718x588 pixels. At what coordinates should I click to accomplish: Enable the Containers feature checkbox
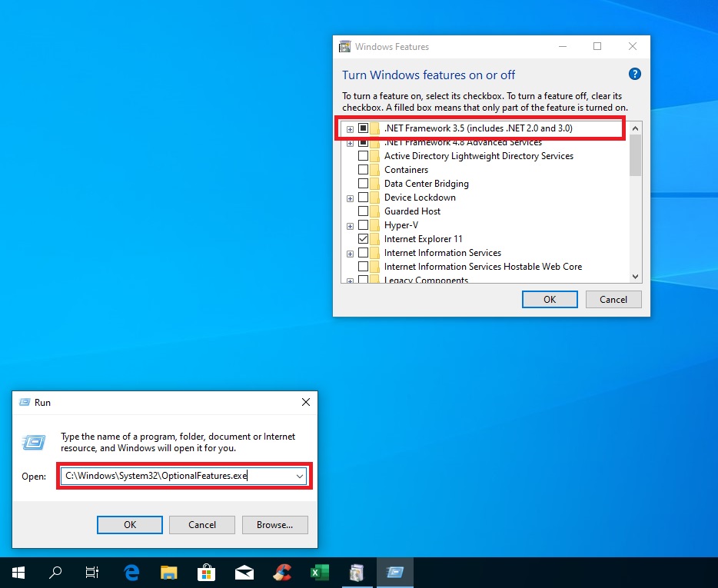pyautogui.click(x=363, y=169)
